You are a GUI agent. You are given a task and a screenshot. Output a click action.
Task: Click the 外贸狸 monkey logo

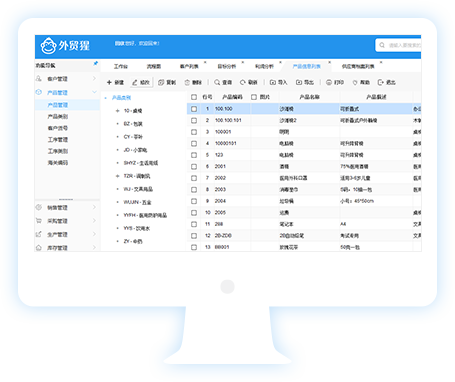(48, 46)
